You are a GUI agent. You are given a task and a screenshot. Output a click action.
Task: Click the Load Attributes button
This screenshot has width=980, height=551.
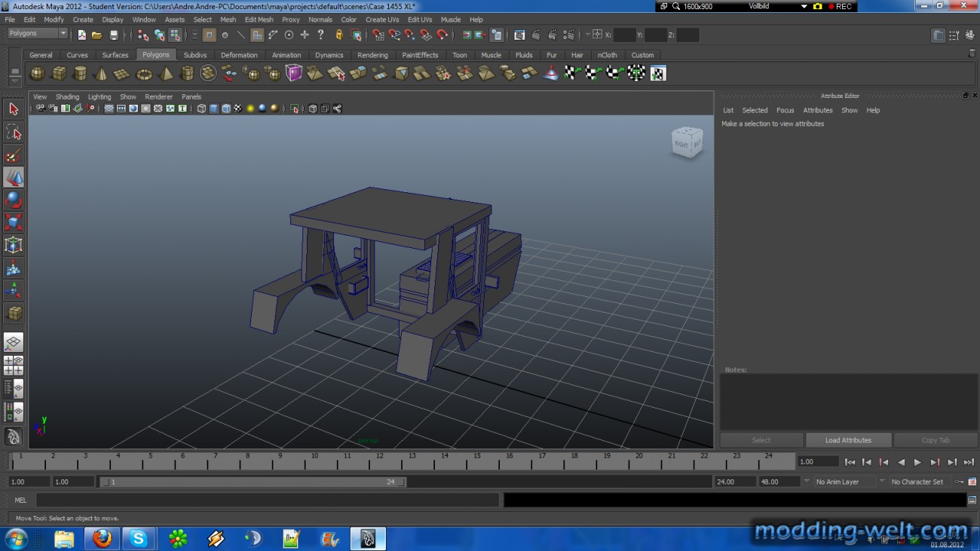[848, 440]
